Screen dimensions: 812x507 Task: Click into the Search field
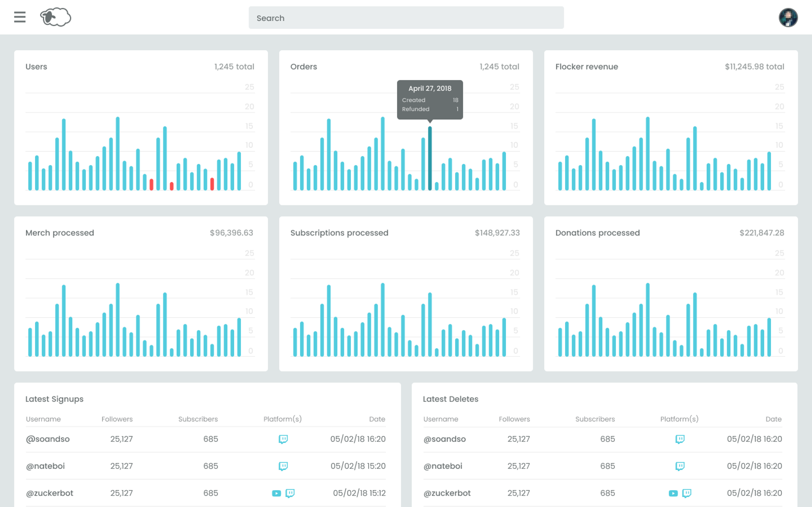click(x=406, y=18)
